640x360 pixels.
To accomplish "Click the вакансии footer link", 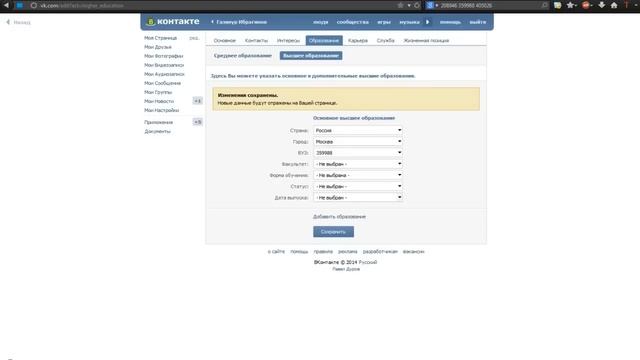I will point(413,251).
